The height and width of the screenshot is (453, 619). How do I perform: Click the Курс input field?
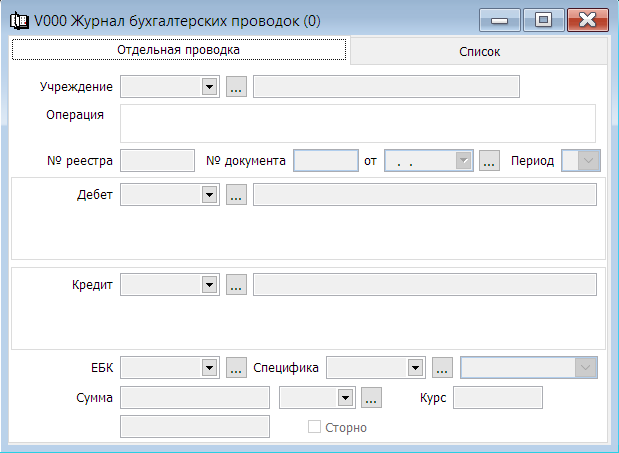[498, 397]
